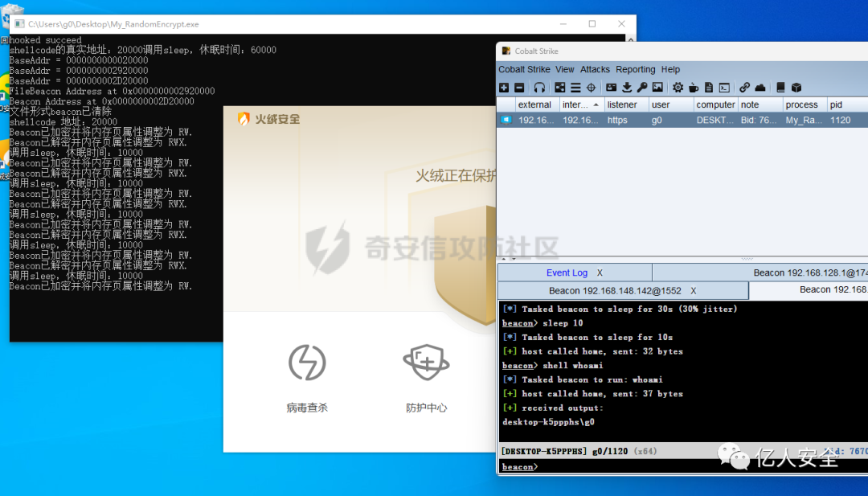This screenshot has height=496, width=868.
Task: Sort sessions by user column header
Action: coord(671,104)
